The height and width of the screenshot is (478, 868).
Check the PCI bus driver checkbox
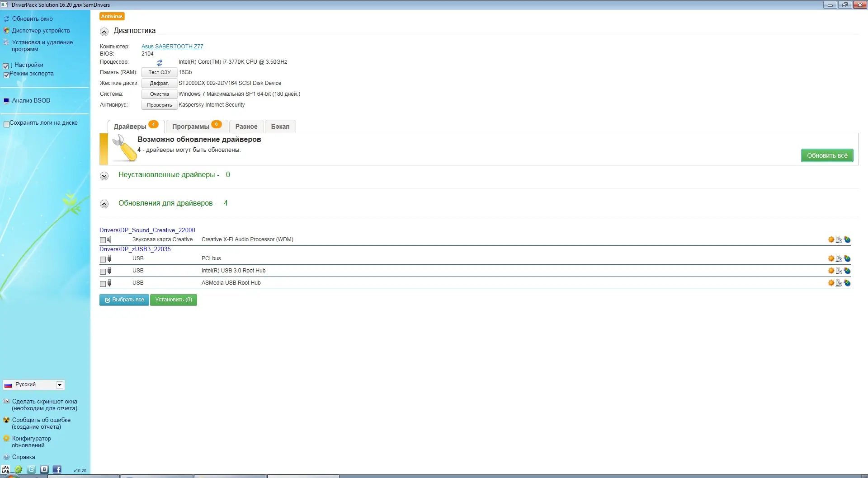[103, 259]
